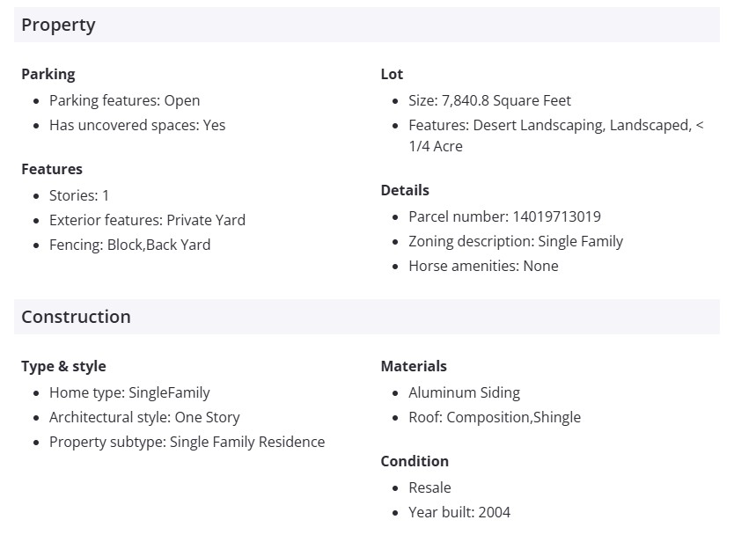Select the Desert Landscaping features line
Viewport: 756px width, 542px height.
coord(555,126)
